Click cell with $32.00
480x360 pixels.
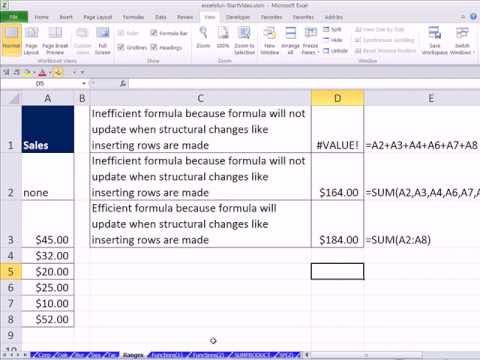pos(48,256)
